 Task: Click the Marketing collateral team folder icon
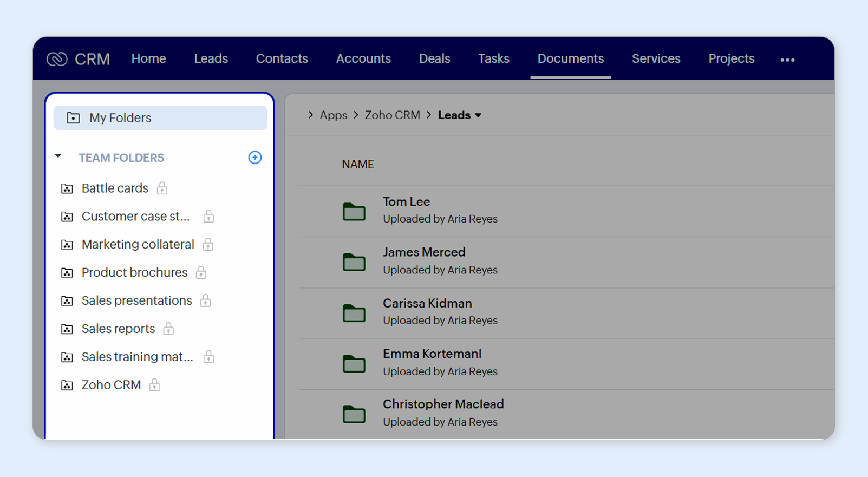tap(67, 245)
